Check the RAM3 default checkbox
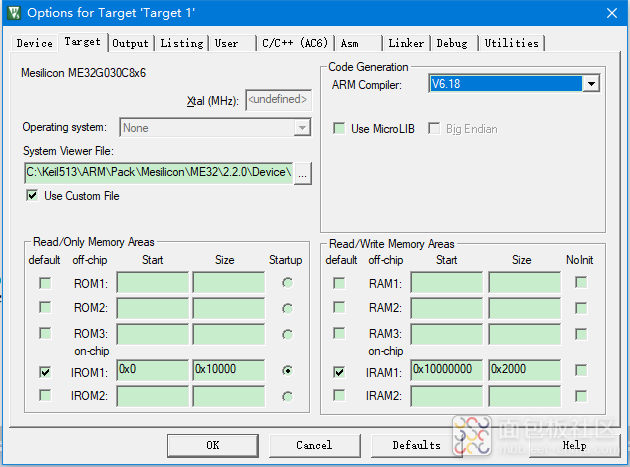 [x=339, y=333]
